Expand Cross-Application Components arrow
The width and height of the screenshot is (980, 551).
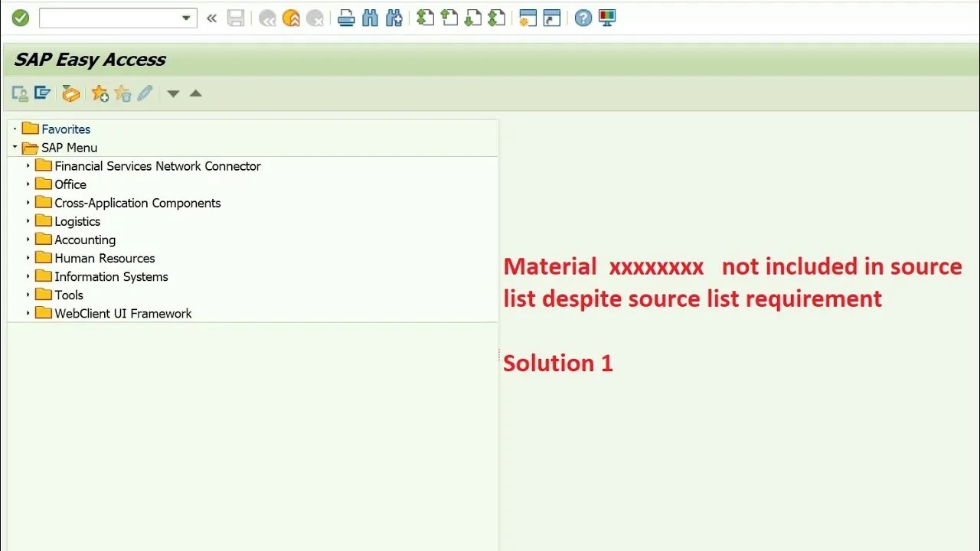coord(28,202)
